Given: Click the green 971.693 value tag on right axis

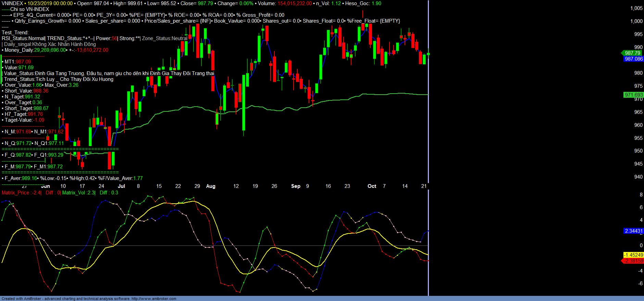Looking at the screenshot, I should [x=633, y=95].
